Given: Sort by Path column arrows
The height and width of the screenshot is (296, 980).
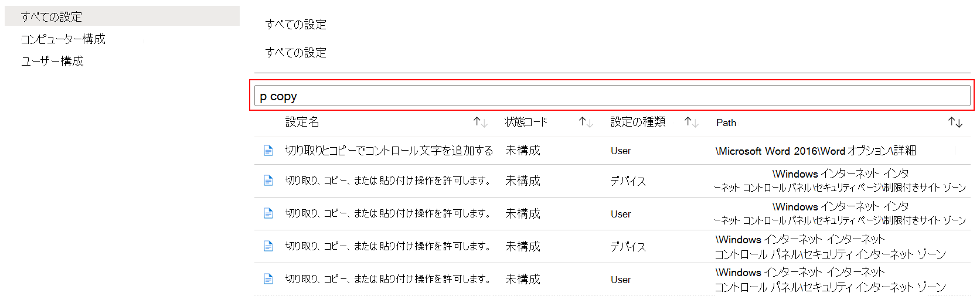Looking at the screenshot, I should 955,122.
